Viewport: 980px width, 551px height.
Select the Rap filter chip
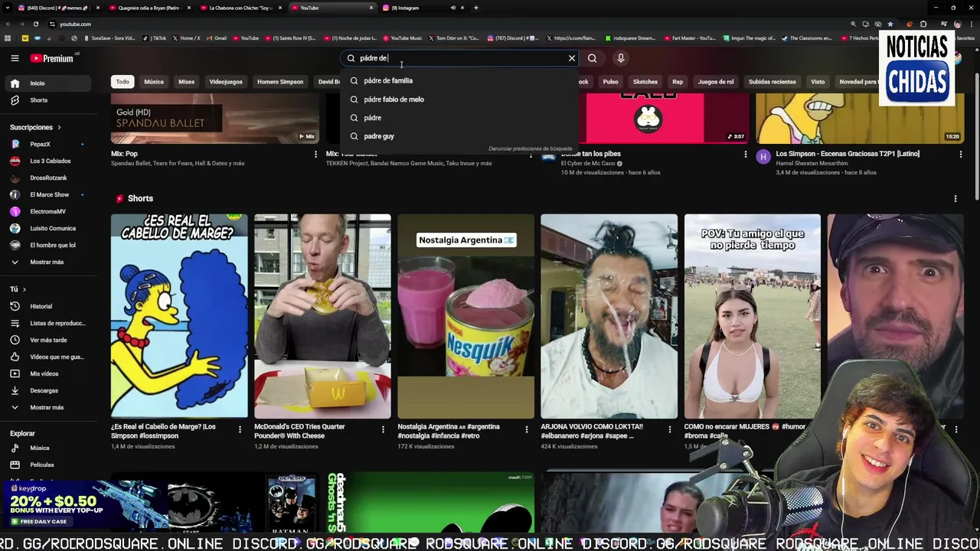coord(678,82)
